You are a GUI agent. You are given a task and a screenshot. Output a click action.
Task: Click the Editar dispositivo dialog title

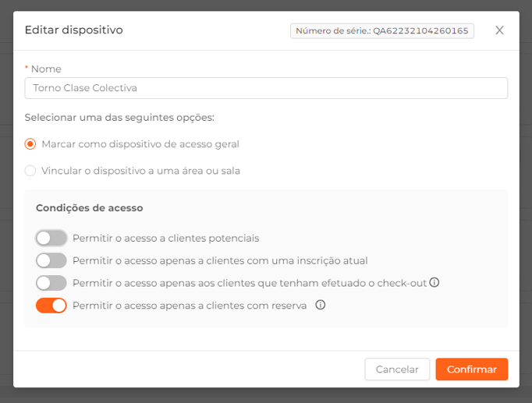73,30
